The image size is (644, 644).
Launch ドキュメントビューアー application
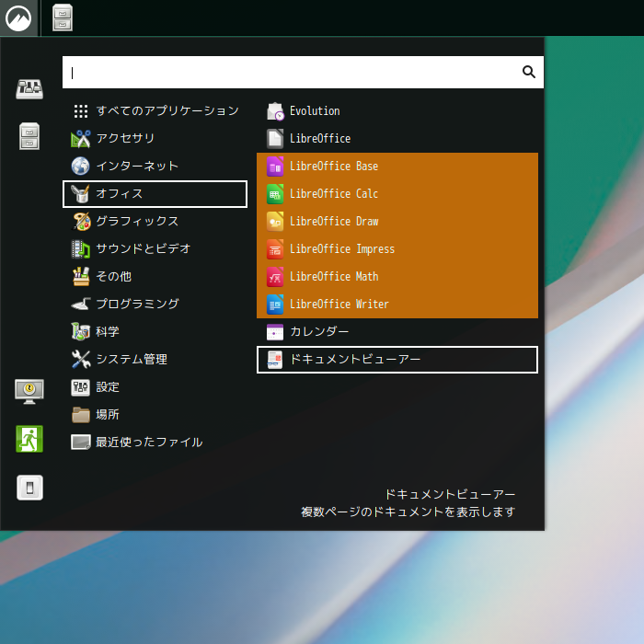[397, 360]
